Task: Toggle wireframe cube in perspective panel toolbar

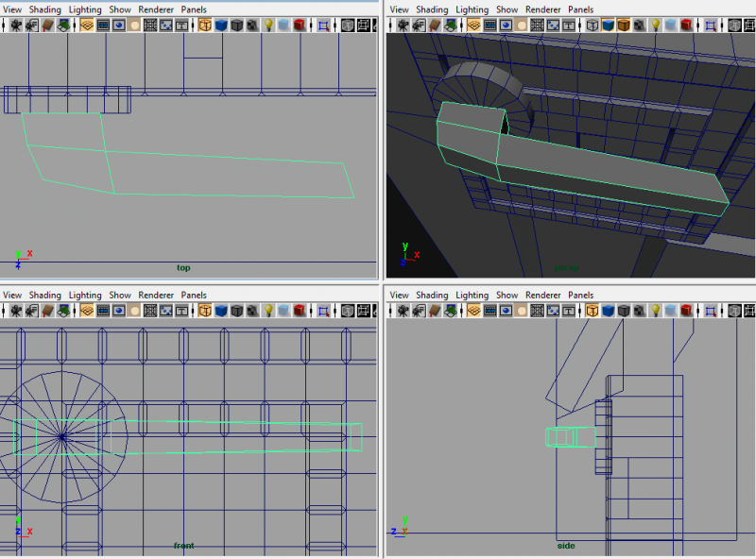Action: [591, 25]
